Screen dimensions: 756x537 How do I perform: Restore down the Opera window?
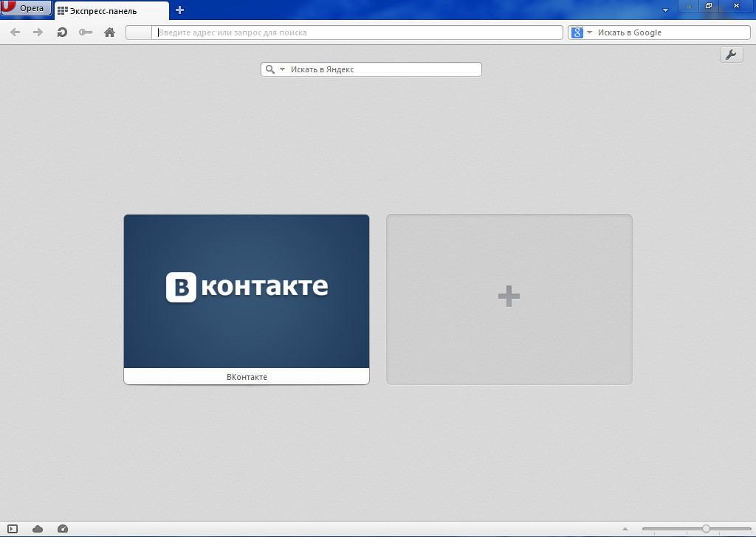click(x=708, y=6)
